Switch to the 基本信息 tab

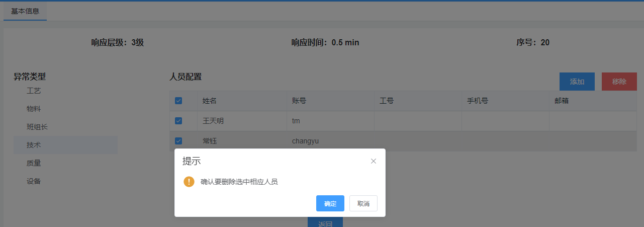[x=25, y=11]
